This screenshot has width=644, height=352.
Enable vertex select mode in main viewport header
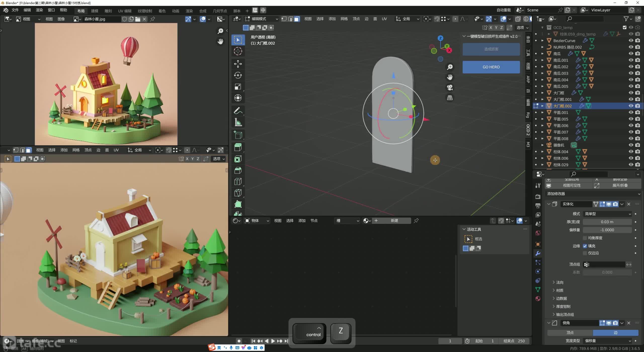[284, 19]
